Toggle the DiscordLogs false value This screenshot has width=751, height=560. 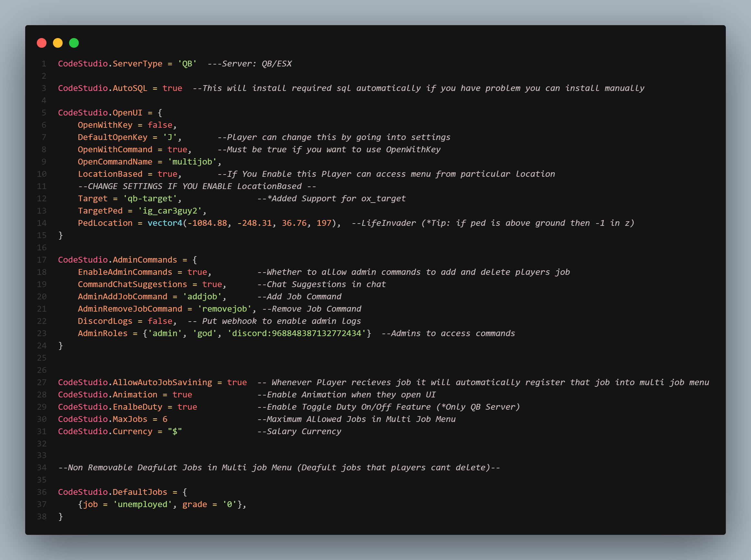(160, 321)
